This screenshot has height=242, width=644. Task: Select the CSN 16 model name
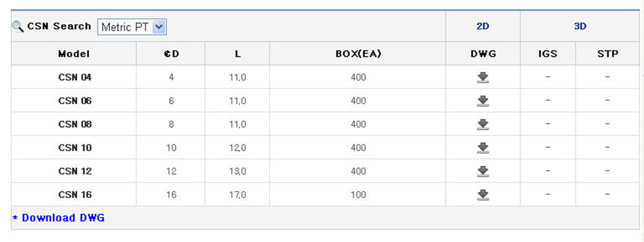pos(75,195)
